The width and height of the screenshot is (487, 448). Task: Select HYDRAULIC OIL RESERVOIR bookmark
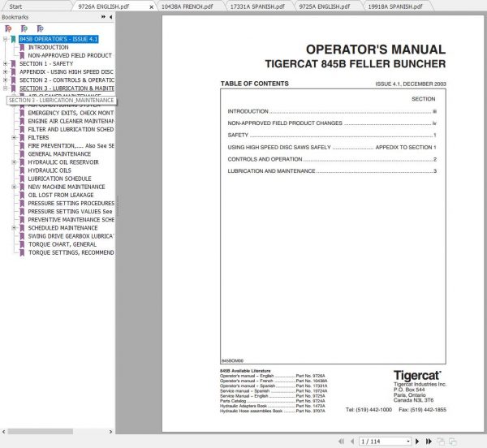coord(63,162)
